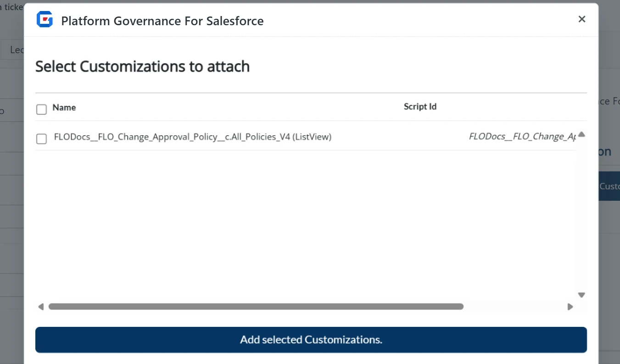Click the horizontal scrollbar thumb
Viewport: 620px width, 364px height.
click(x=256, y=307)
